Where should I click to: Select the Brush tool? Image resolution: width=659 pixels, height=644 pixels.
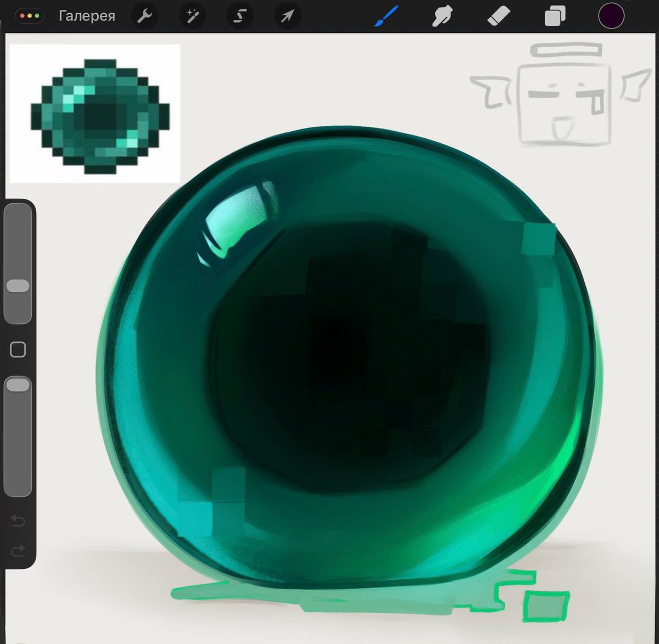pos(386,16)
